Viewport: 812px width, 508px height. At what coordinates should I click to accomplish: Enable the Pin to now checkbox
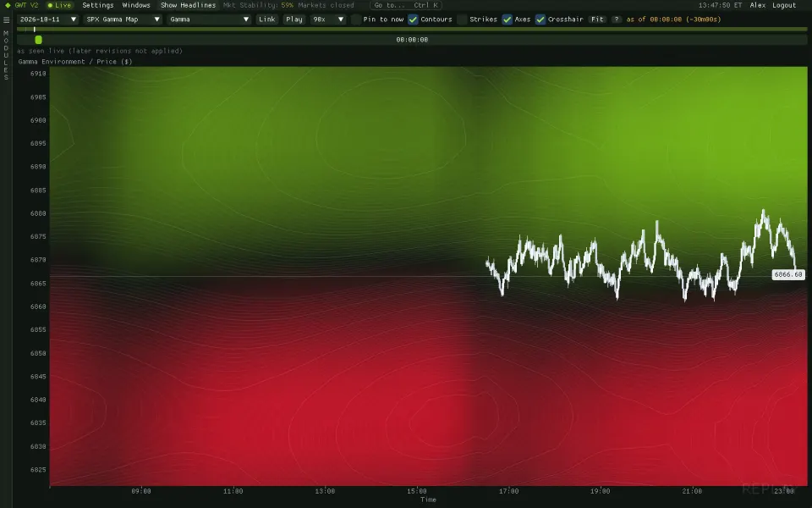[x=356, y=19]
